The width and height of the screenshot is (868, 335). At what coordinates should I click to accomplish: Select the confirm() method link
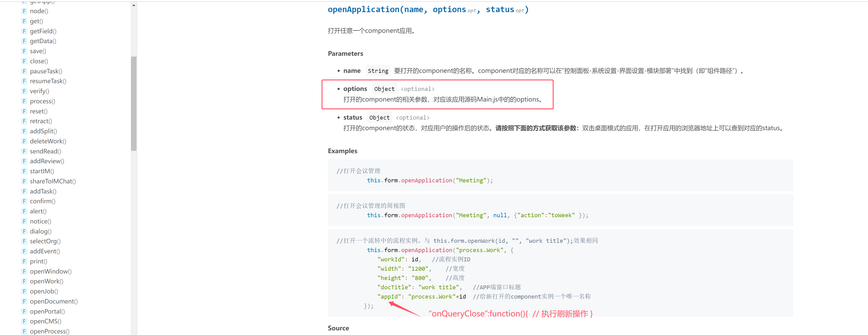42,201
